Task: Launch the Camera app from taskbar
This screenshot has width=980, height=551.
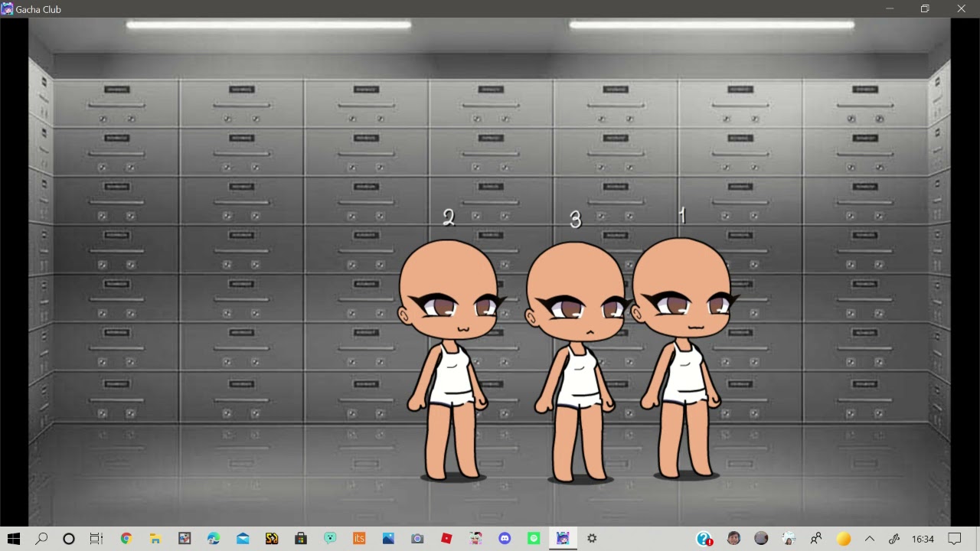Action: coord(417,539)
